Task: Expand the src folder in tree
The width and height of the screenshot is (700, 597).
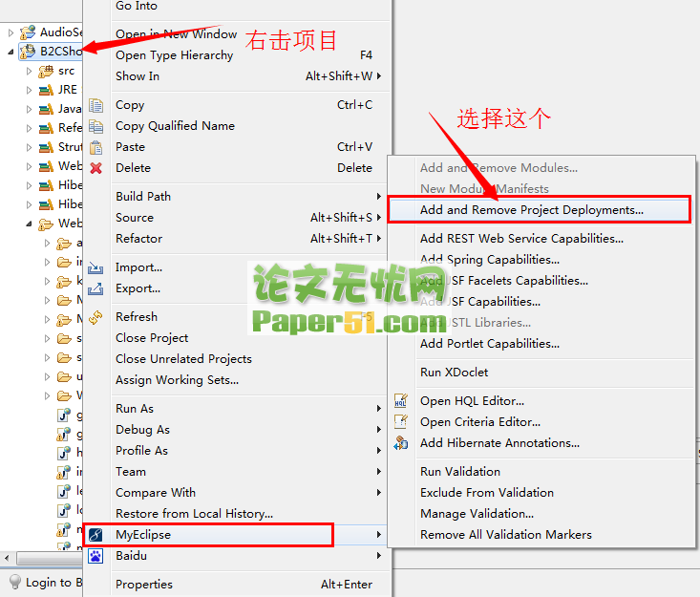Action: tap(29, 71)
